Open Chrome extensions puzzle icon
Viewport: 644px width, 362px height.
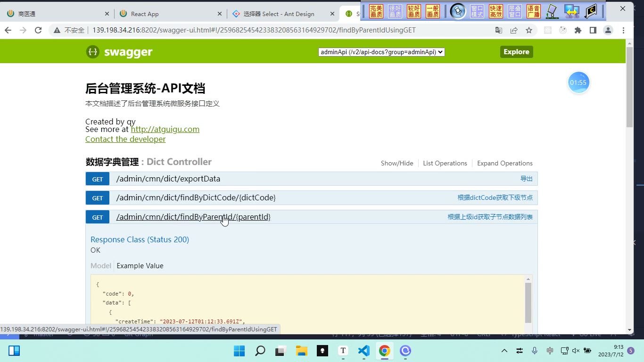[578, 30]
